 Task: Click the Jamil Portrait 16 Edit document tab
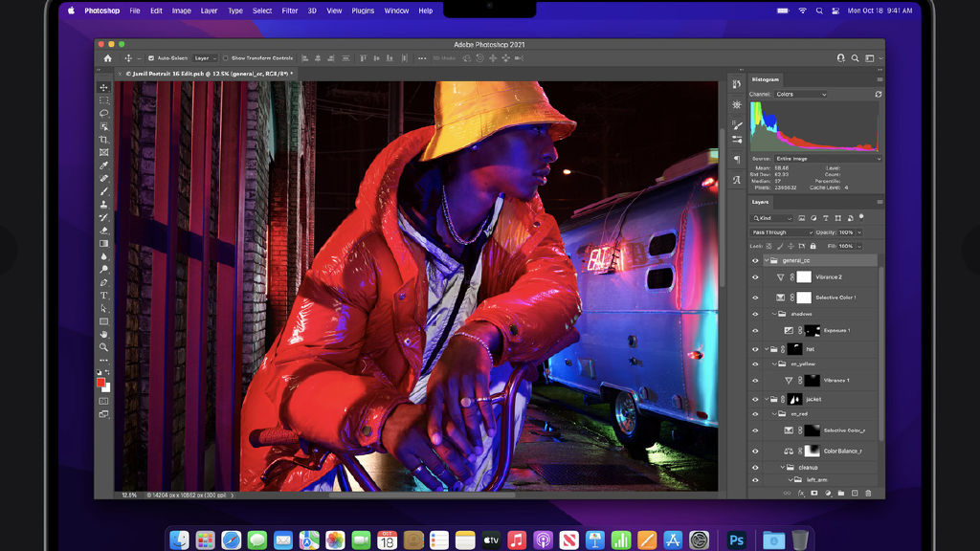[209, 73]
